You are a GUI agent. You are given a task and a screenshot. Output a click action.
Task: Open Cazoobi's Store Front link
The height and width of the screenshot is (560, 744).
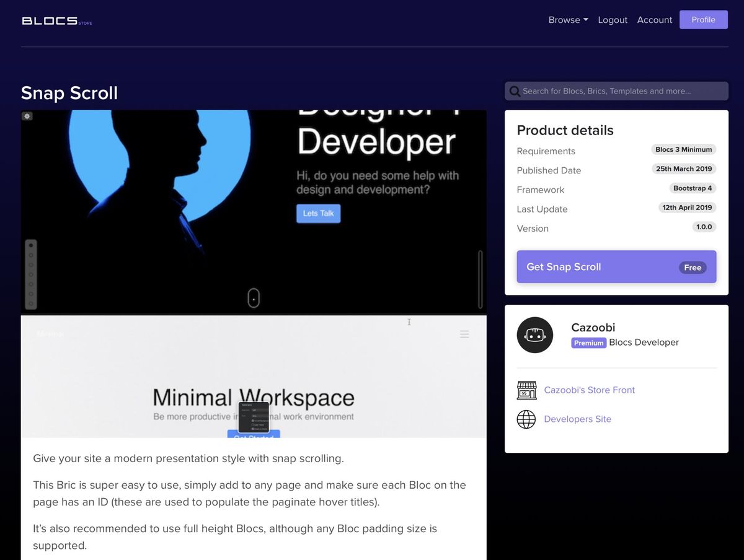pyautogui.click(x=589, y=390)
